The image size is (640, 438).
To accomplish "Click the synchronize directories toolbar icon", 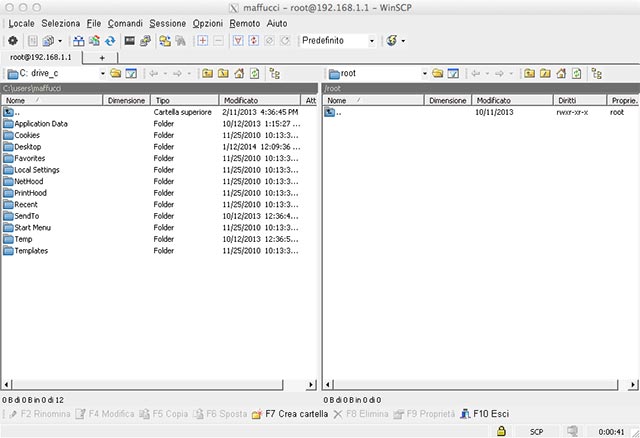I will pos(109,41).
